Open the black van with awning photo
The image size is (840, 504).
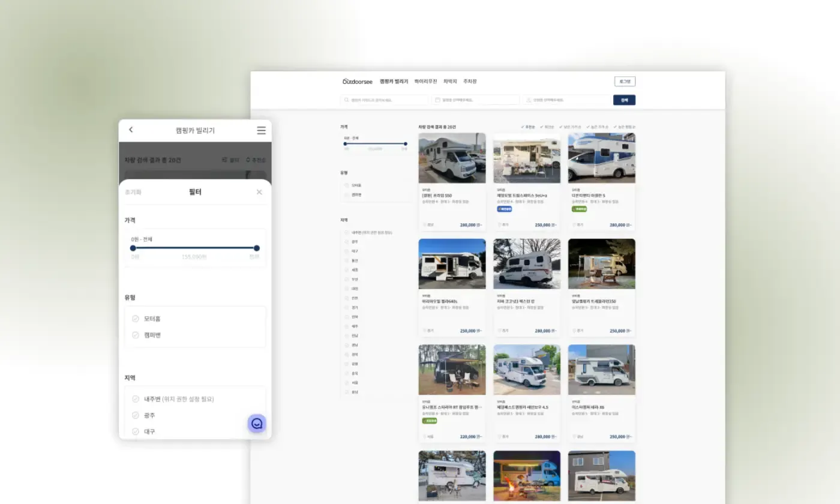452,370
